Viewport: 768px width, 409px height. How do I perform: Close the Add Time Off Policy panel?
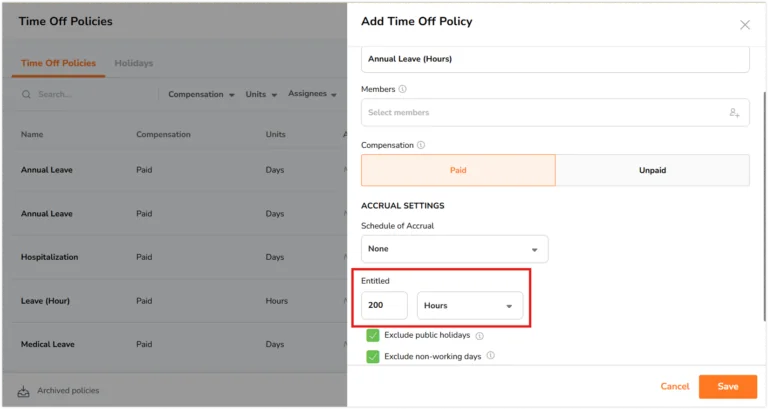[744, 25]
